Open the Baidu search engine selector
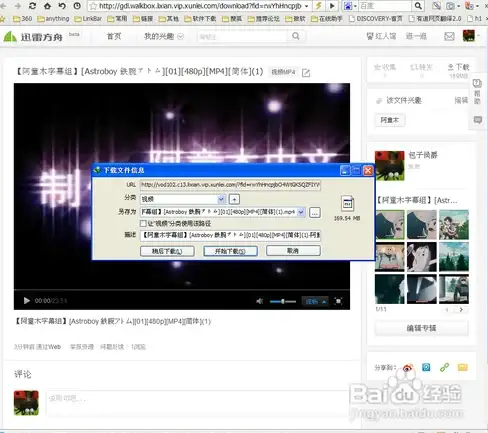This screenshot has height=433, width=488. [350, 6]
